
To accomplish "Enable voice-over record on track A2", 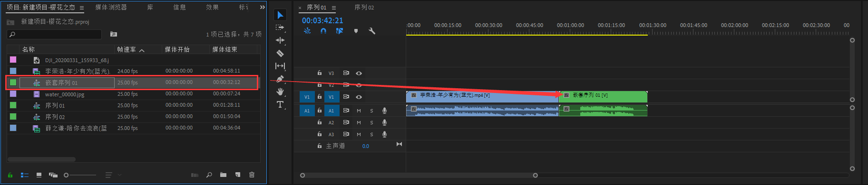I will click(384, 122).
